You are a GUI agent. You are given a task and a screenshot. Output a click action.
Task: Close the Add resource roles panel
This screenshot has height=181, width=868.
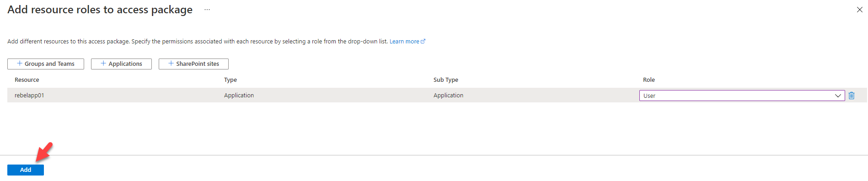tap(859, 10)
